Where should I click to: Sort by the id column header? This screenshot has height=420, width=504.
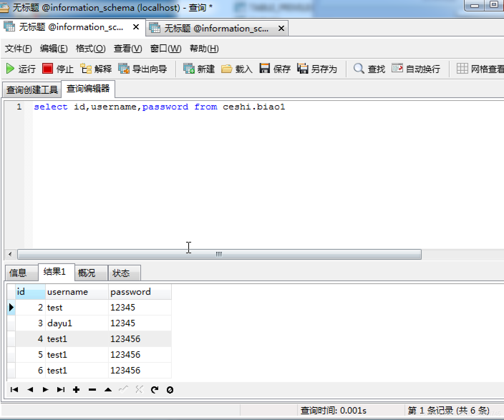(x=30, y=292)
